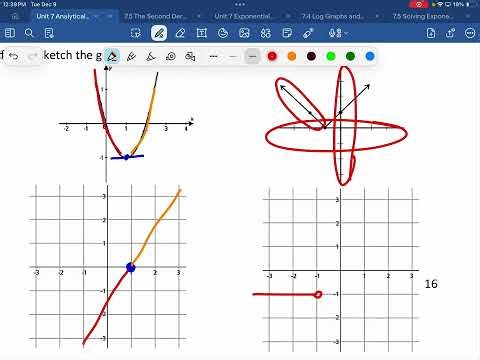Pick the dark maroon pen color
This screenshot has width=480, height=360.
point(311,56)
